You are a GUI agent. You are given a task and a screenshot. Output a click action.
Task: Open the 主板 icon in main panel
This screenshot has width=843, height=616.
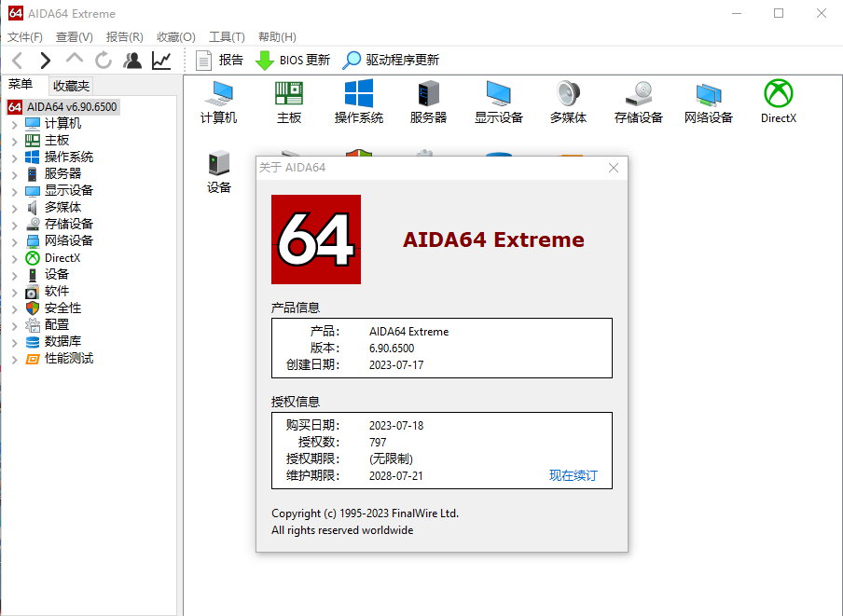[289, 103]
